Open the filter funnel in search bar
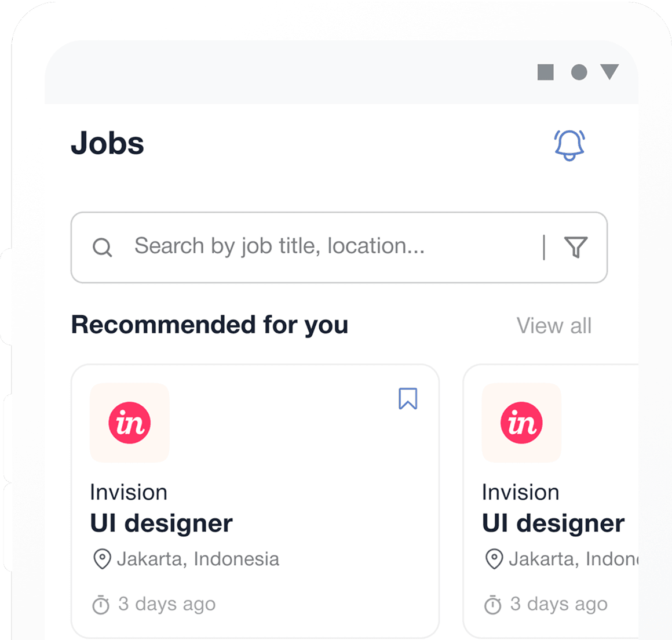This screenshot has height=640, width=672. click(x=576, y=248)
